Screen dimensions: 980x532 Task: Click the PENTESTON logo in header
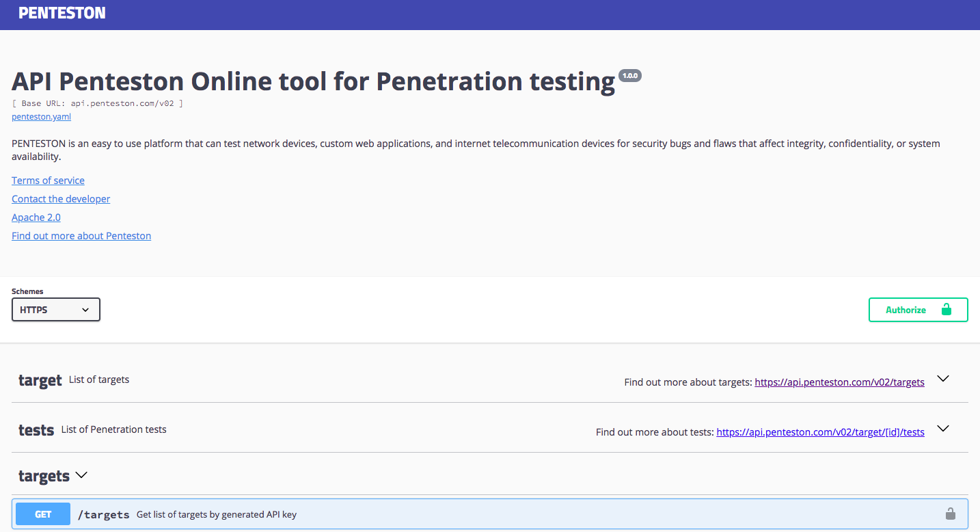coord(62,13)
